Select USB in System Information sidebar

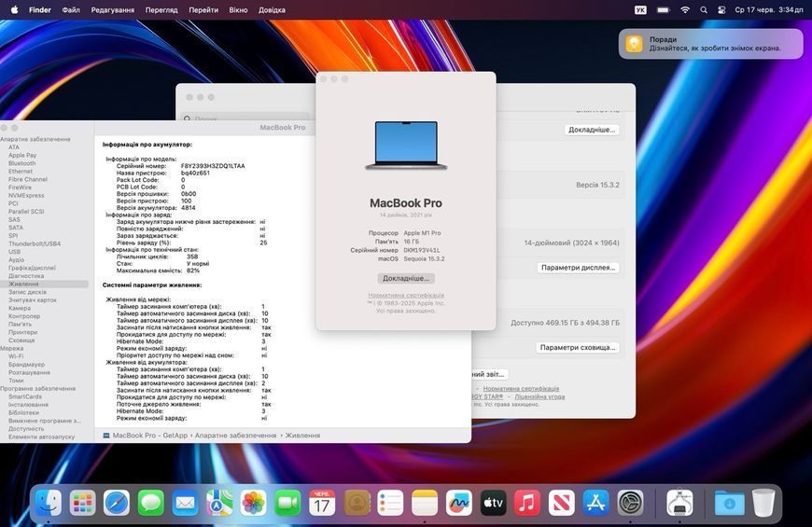[15, 252]
